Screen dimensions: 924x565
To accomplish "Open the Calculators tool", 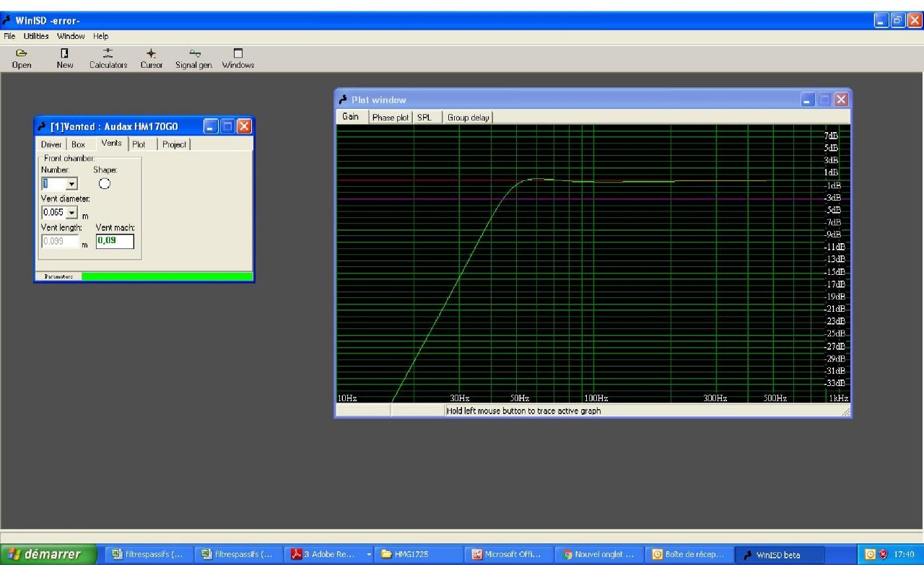I will point(108,58).
